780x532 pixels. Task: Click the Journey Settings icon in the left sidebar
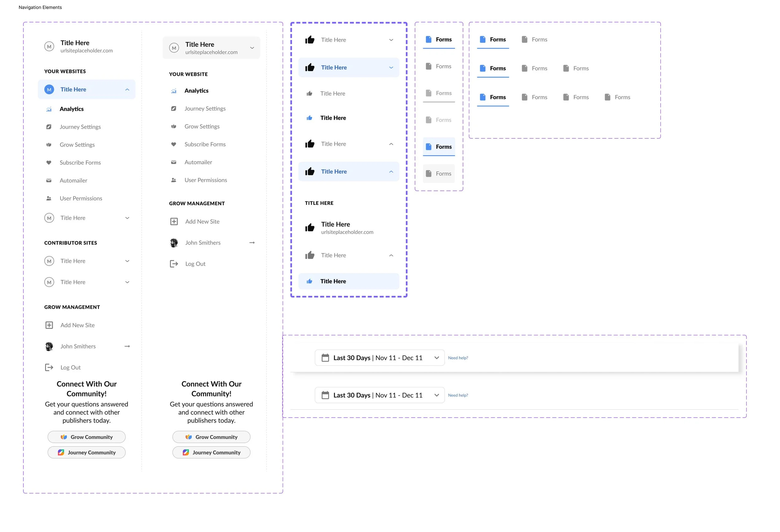pyautogui.click(x=49, y=127)
